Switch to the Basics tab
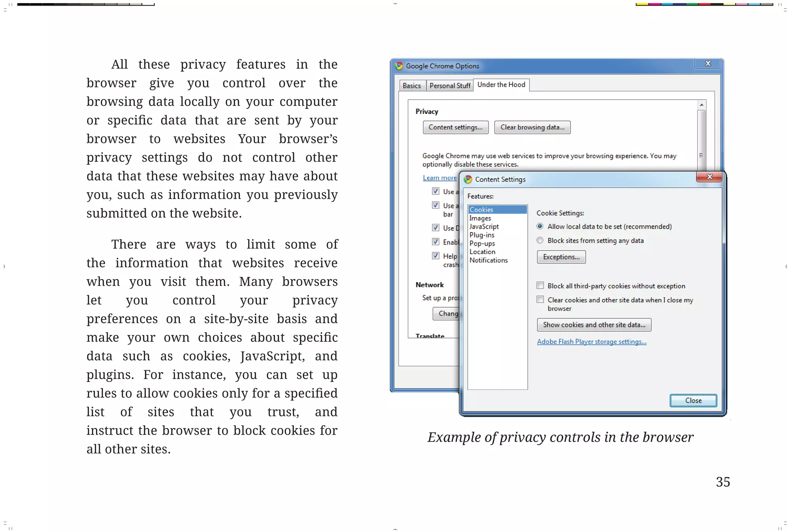This screenshot has height=532, width=789. [412, 85]
